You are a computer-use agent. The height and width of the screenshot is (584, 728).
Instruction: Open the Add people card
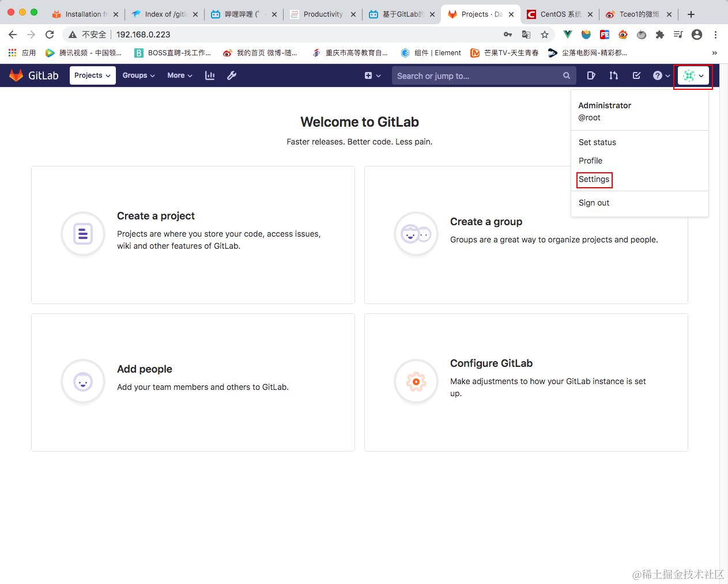(x=193, y=382)
